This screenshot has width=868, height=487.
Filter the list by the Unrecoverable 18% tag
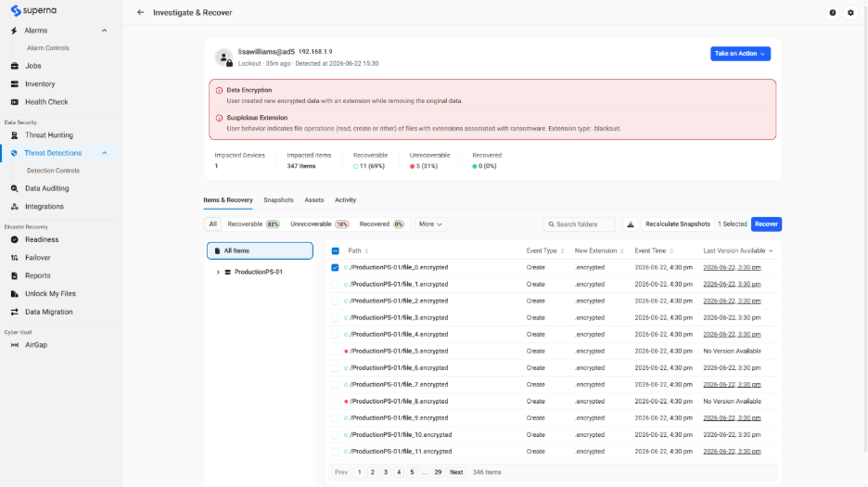tap(319, 224)
